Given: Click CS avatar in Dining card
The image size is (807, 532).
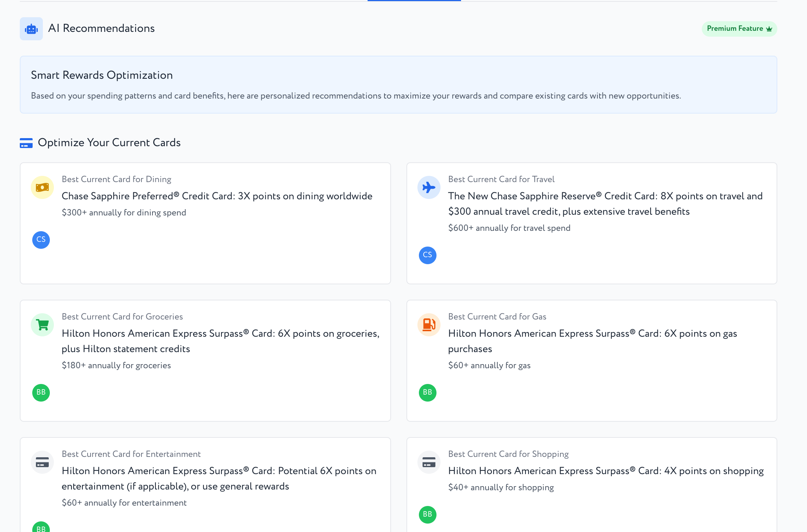Looking at the screenshot, I should 41,240.
